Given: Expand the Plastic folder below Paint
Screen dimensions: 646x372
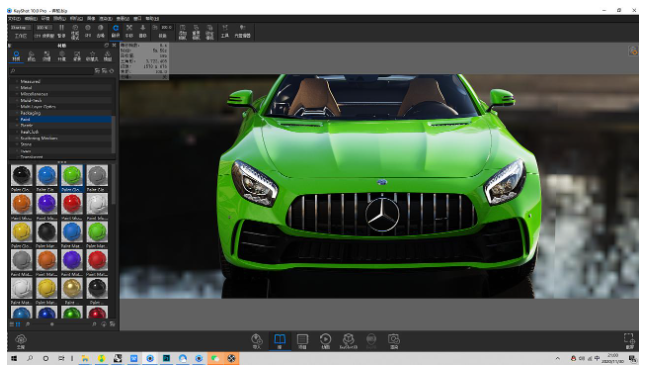Looking at the screenshot, I should (x=26, y=125).
